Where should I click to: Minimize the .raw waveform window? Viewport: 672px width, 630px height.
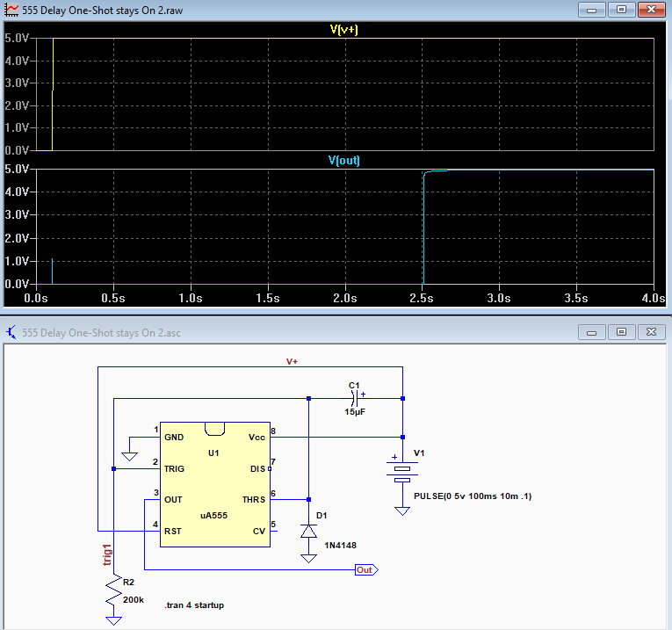point(592,10)
